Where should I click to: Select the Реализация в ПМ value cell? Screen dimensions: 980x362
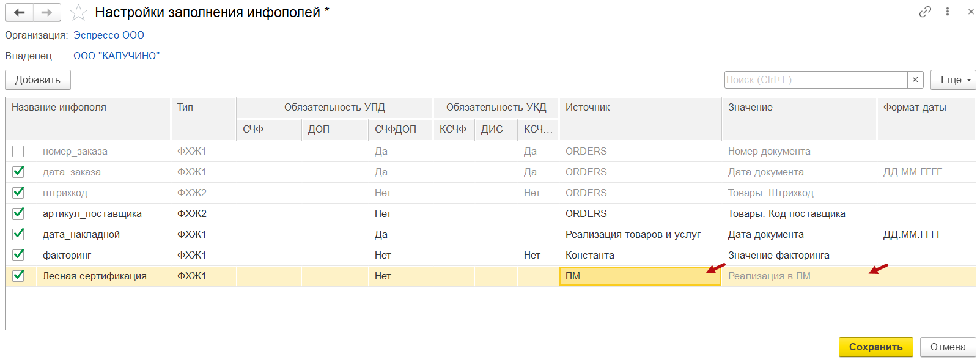799,276
